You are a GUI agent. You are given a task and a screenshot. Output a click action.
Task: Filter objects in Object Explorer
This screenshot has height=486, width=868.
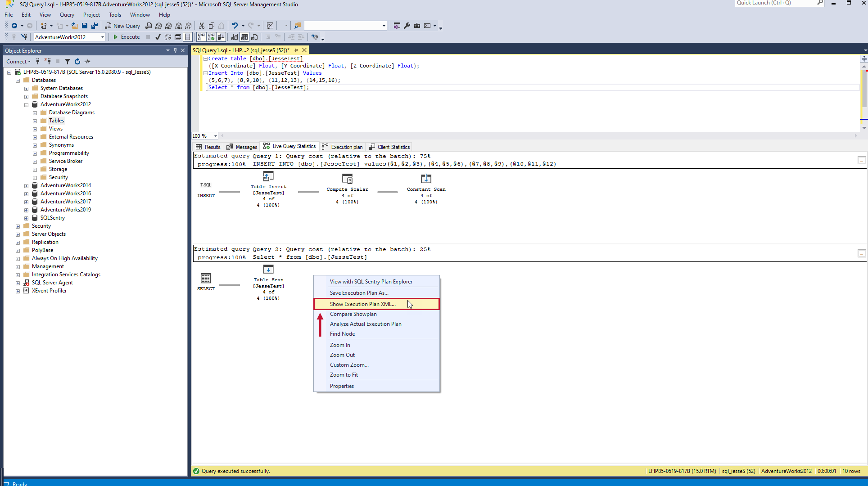(68, 61)
